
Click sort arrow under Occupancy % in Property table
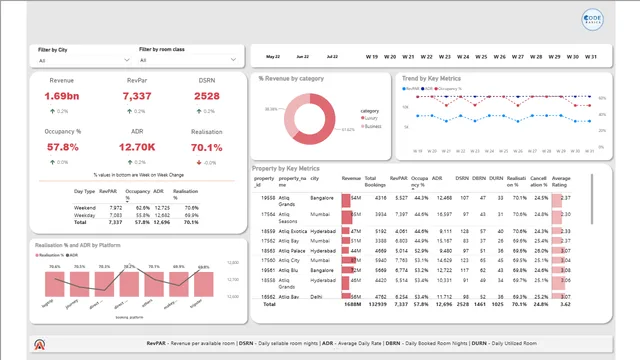point(413,189)
